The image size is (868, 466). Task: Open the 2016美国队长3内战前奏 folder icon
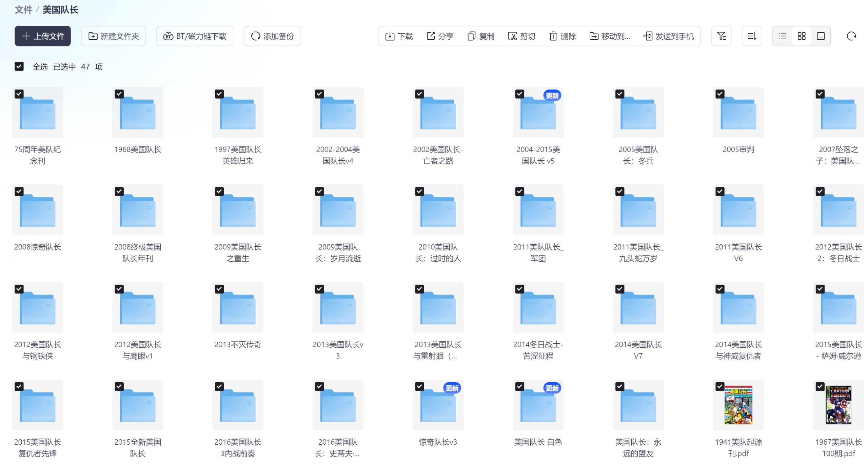(x=238, y=405)
